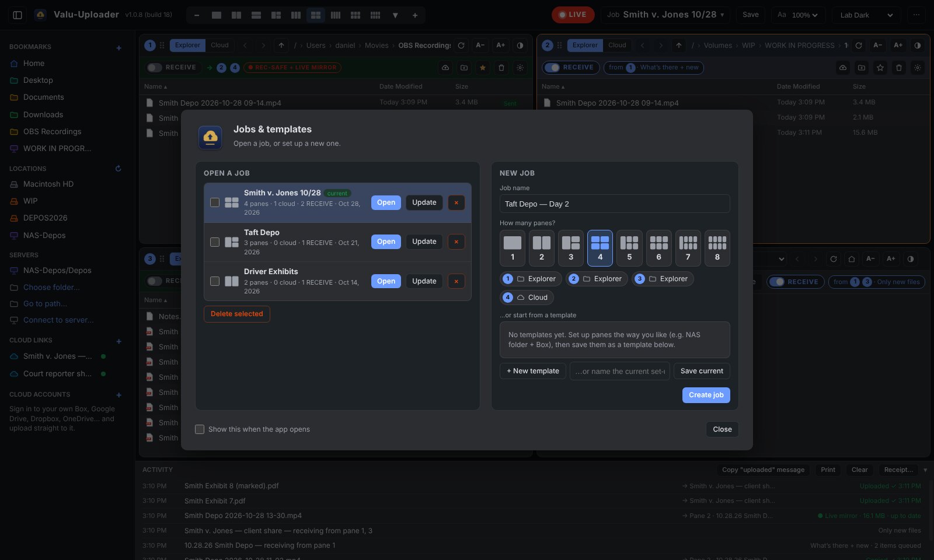The image size is (934, 560).
Task: Delete the Driver Exhibits job with X
Action: [456, 281]
